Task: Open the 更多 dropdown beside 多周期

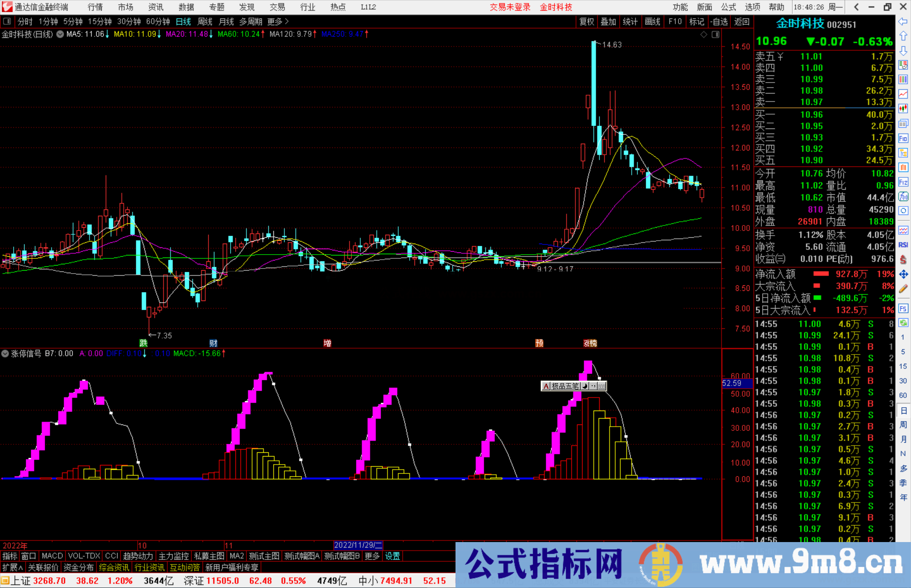Action: [x=275, y=21]
